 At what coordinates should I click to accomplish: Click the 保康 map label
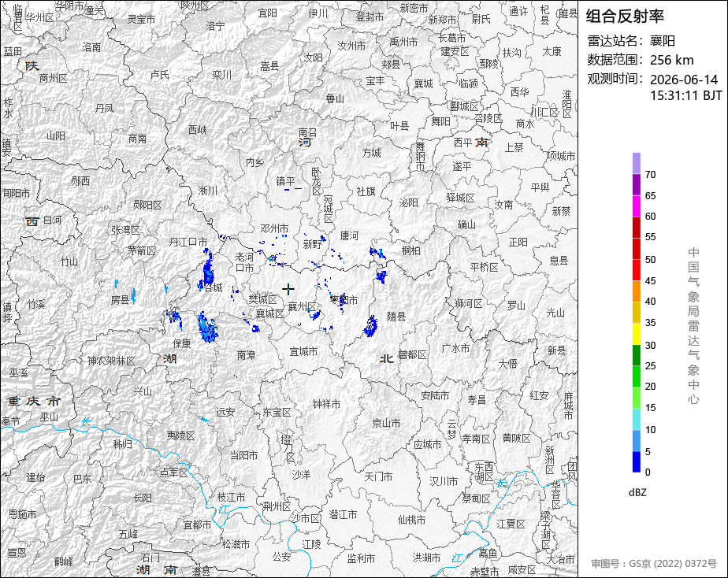[x=182, y=343]
